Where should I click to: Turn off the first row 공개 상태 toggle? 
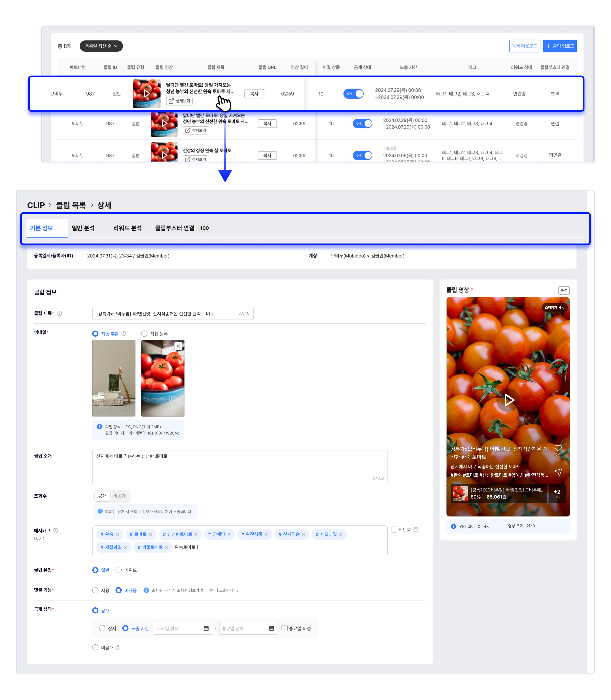click(x=353, y=94)
